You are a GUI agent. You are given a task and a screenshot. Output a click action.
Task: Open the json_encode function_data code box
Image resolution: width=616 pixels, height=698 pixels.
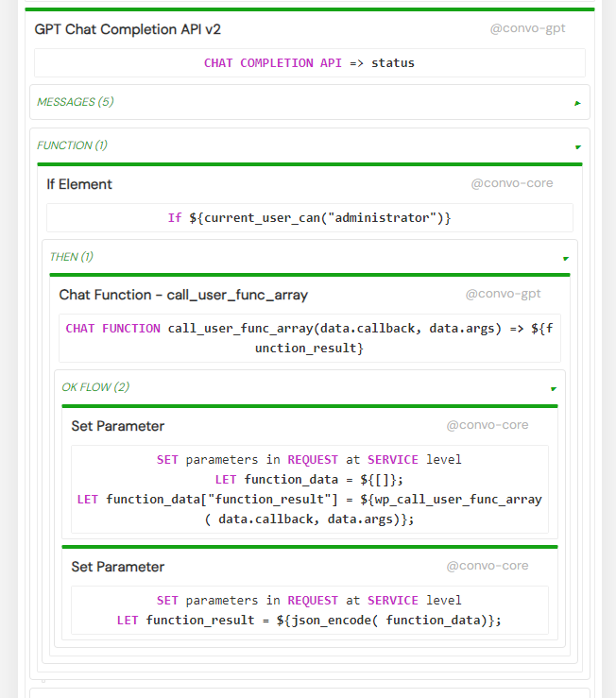[310, 610]
